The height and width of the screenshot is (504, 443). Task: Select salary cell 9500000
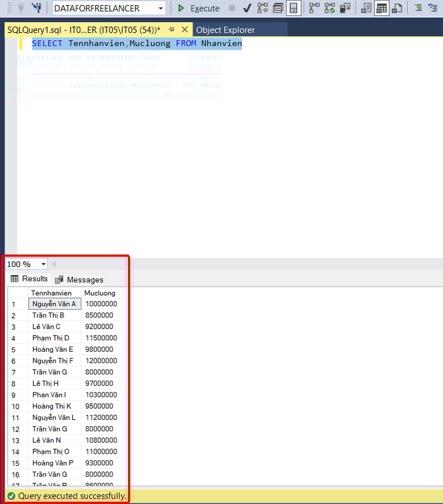tap(102, 406)
